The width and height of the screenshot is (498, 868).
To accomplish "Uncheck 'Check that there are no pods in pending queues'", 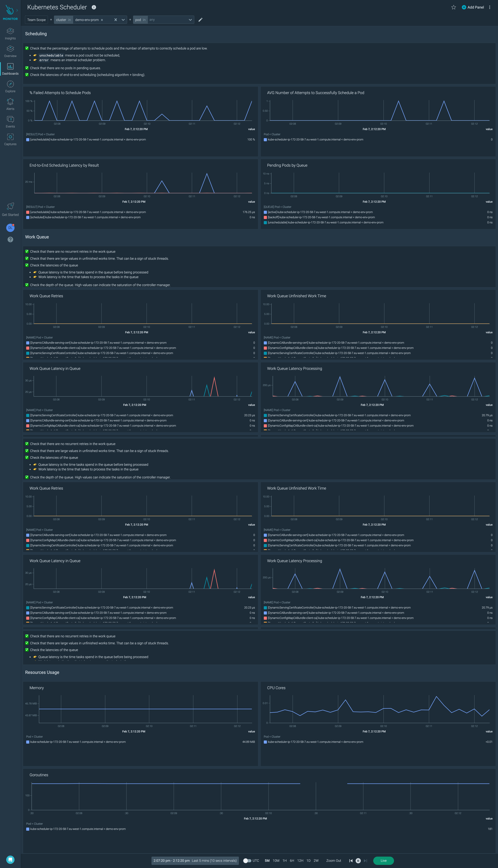I will [27, 68].
